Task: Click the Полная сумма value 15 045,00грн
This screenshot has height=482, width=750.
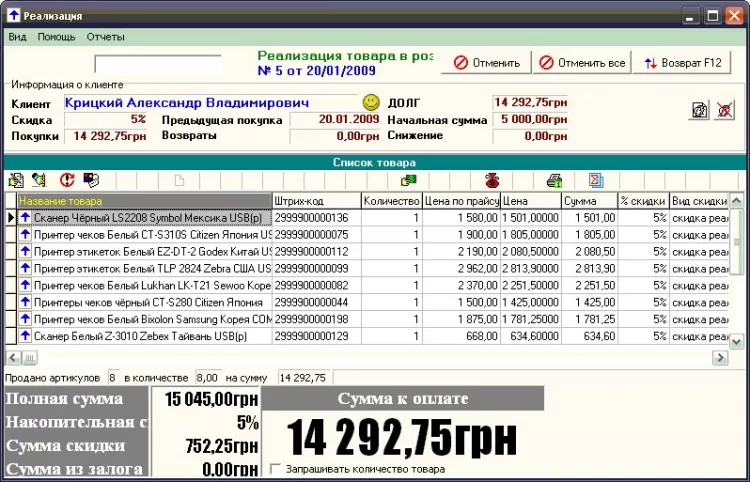Action: tap(211, 399)
